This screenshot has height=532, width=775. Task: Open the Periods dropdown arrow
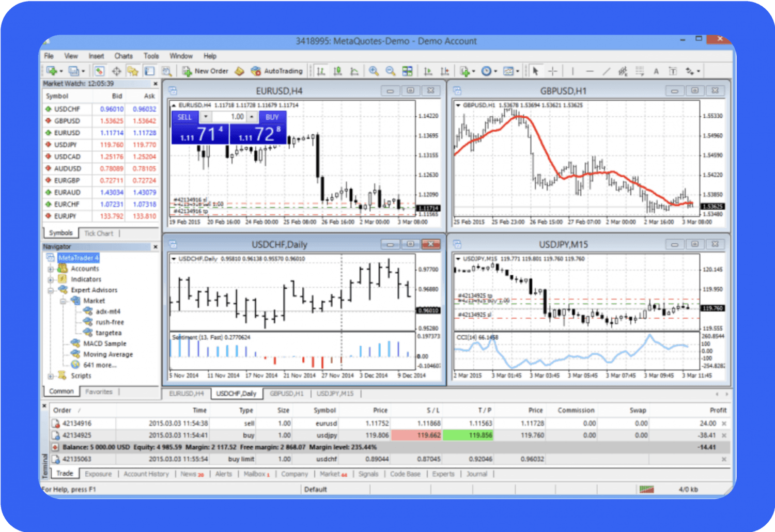pos(495,71)
